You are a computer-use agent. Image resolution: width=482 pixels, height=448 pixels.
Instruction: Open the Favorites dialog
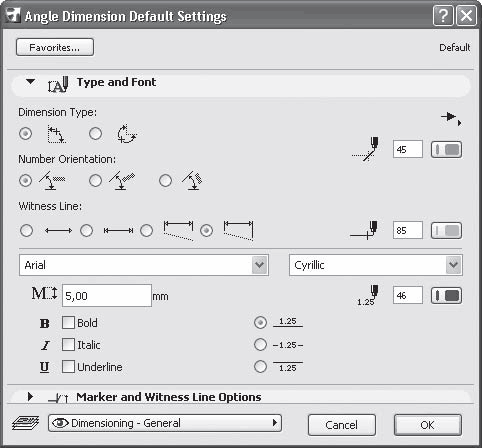click(55, 47)
